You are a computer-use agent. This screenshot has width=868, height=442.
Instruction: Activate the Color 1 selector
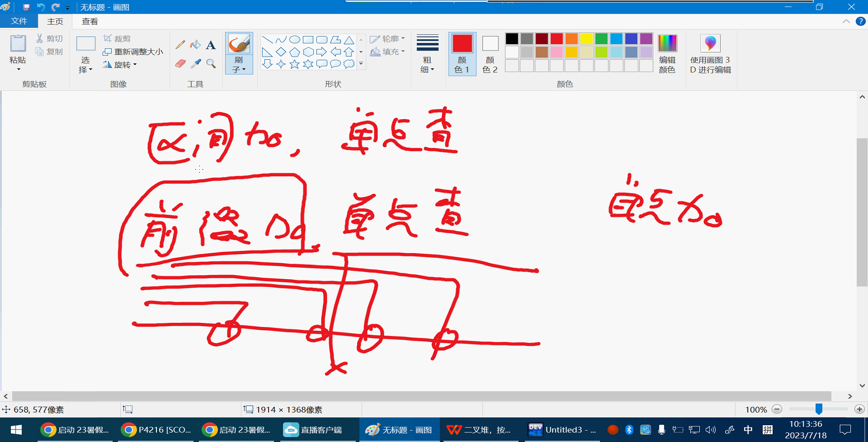click(x=462, y=54)
